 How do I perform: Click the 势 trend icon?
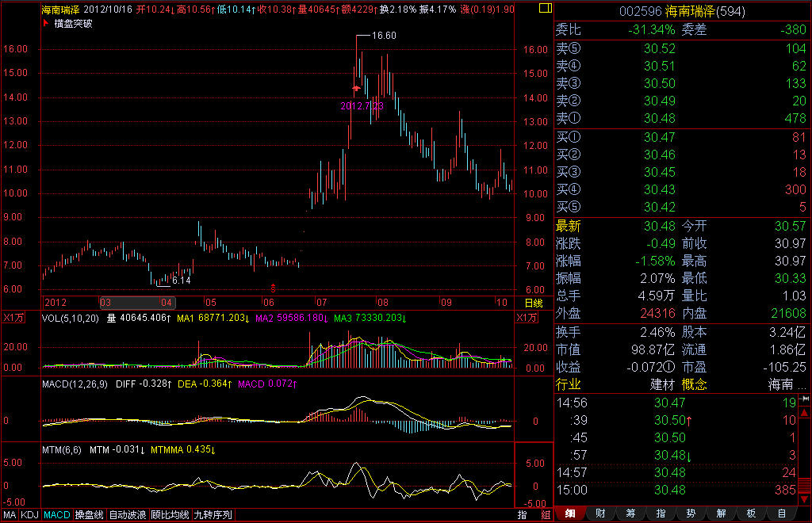coord(690,513)
